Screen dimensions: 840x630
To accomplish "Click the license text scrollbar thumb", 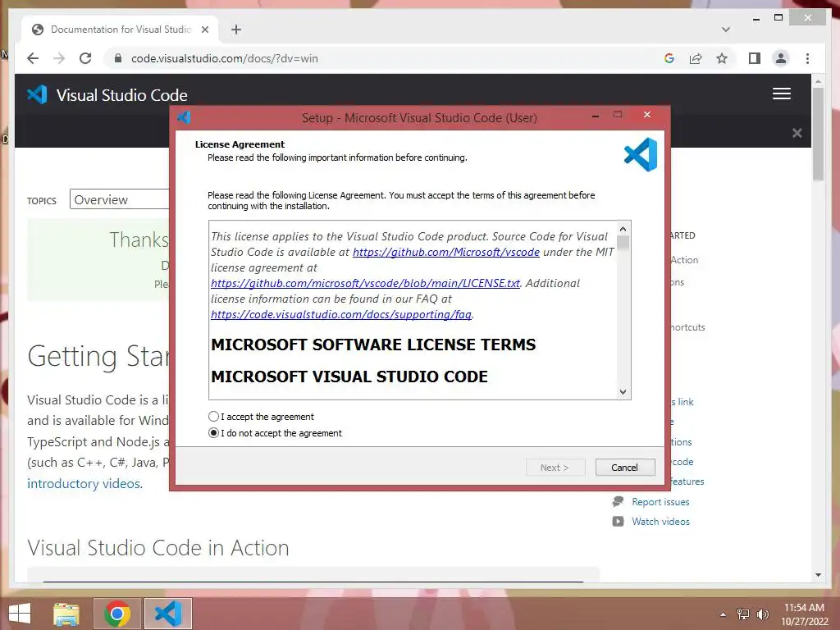I will [623, 242].
